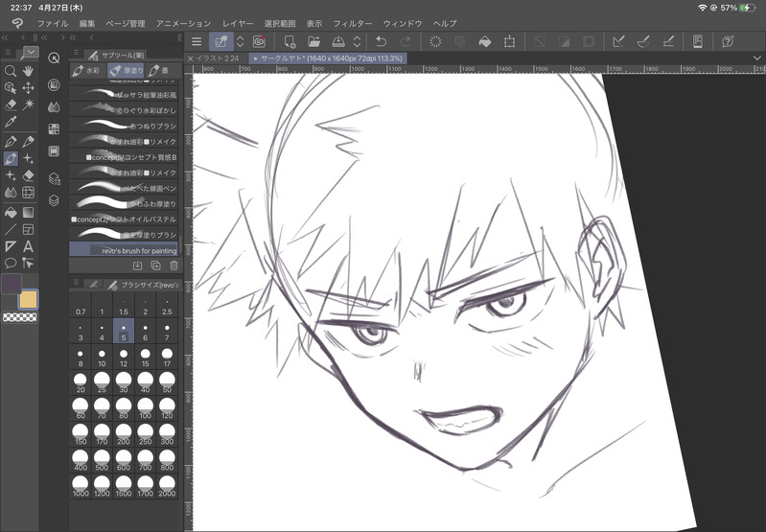The width and height of the screenshot is (766, 532).
Task: Choose the やわふわ厚塗り brush
Action: [124, 203]
